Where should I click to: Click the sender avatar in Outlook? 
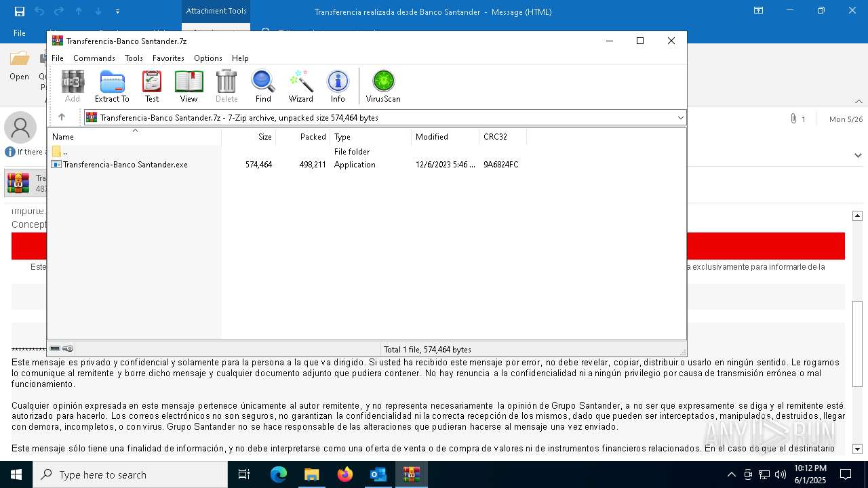point(20,127)
